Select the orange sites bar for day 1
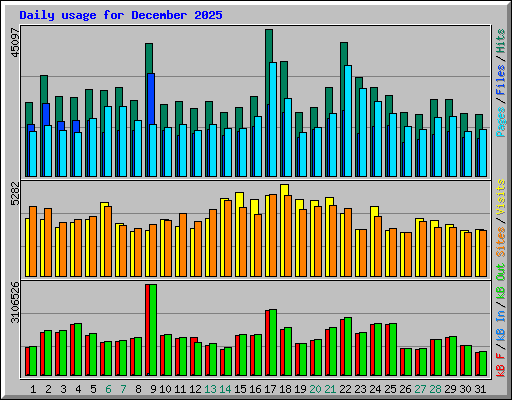Screen dimensions: 512x400 [x=33, y=241]
